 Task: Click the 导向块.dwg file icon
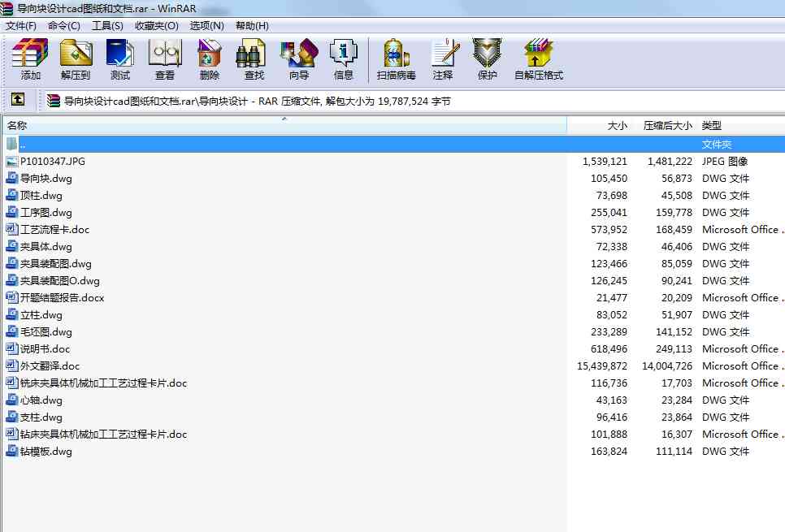12,178
